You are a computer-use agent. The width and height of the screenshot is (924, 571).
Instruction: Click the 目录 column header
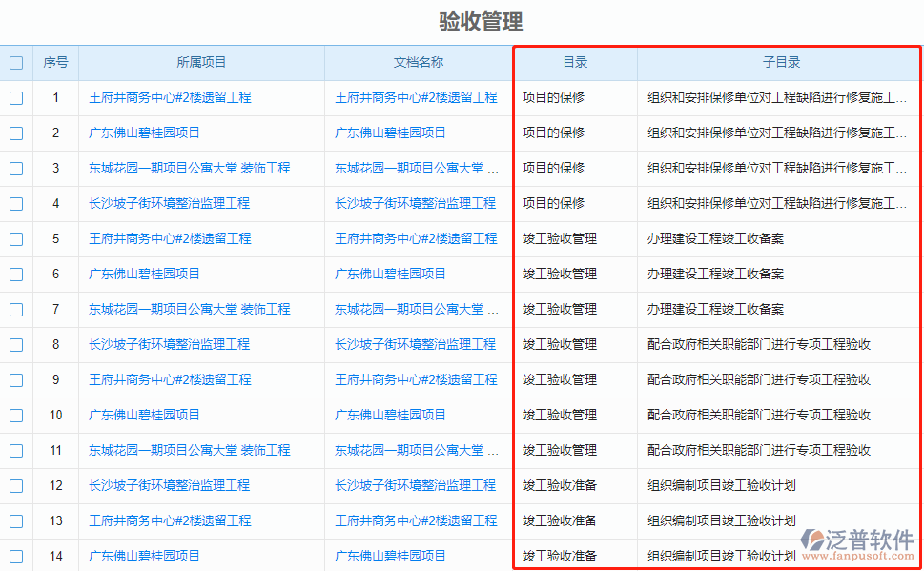tap(575, 62)
